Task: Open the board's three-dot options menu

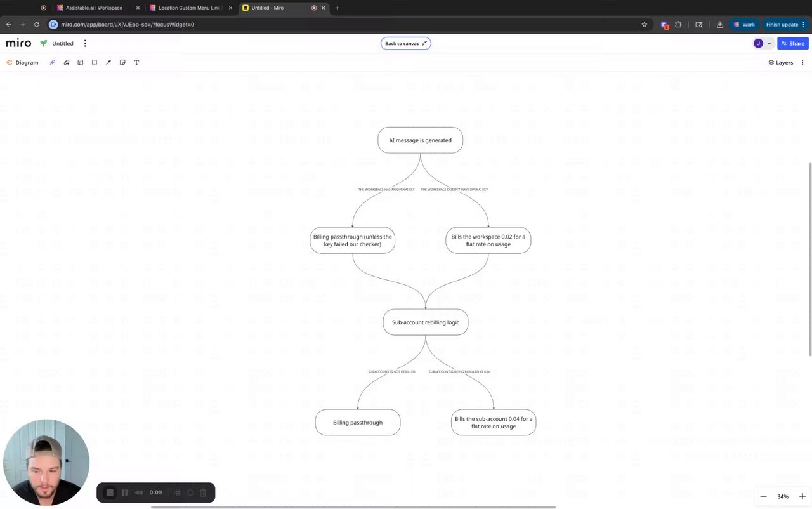Action: pos(85,43)
